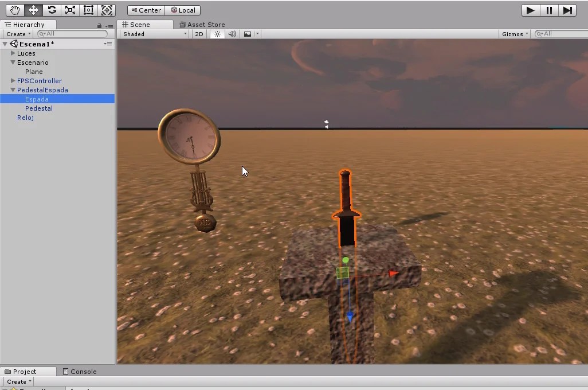This screenshot has height=390, width=588.
Task: Open the Create menu in Hierarchy
Action: tap(17, 34)
